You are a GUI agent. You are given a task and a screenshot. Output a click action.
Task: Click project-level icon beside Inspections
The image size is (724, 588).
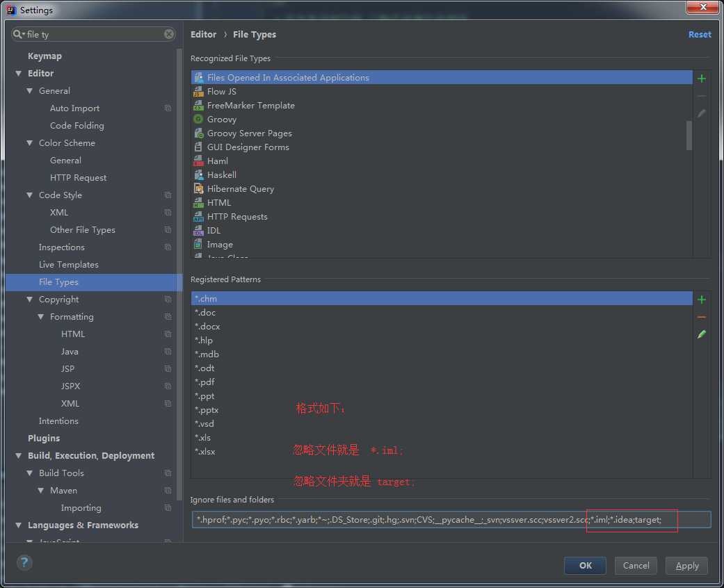pos(168,247)
